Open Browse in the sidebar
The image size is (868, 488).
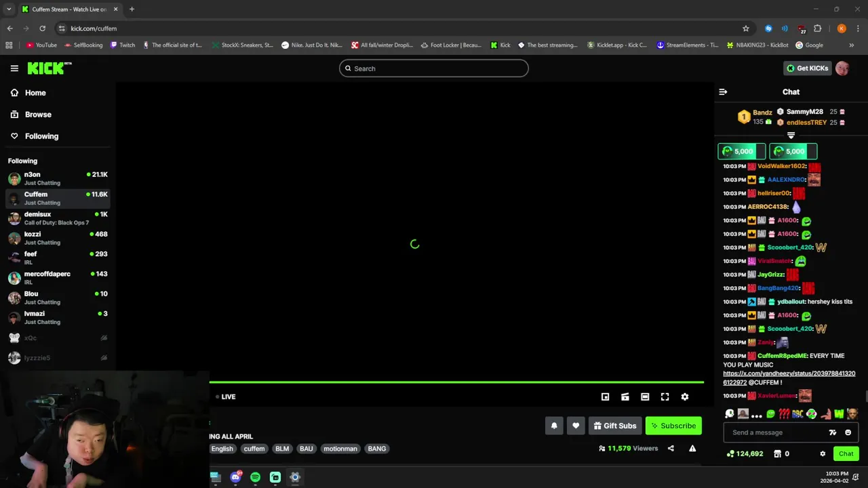(31, 115)
